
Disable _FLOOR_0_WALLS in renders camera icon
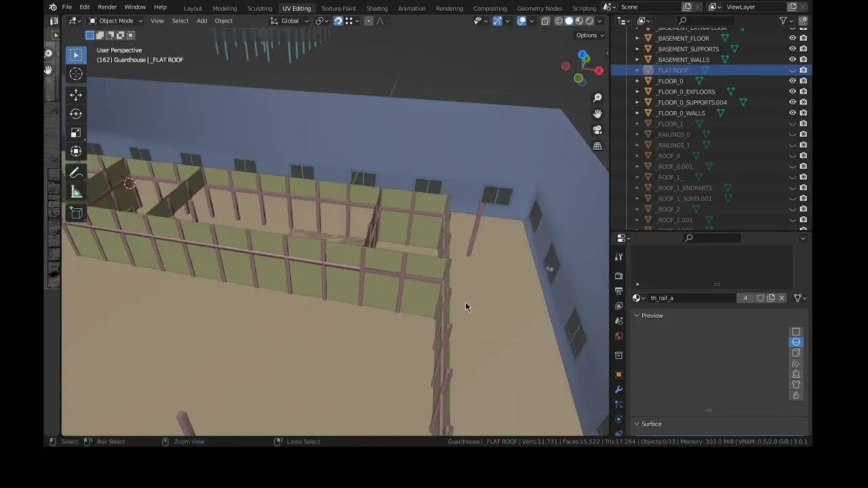pos(803,113)
